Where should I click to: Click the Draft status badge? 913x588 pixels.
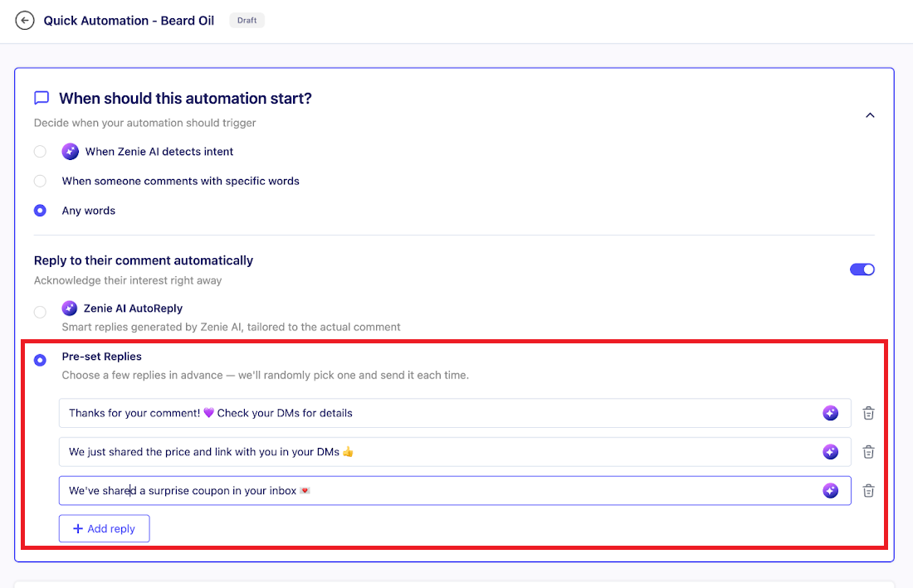pyautogui.click(x=247, y=21)
